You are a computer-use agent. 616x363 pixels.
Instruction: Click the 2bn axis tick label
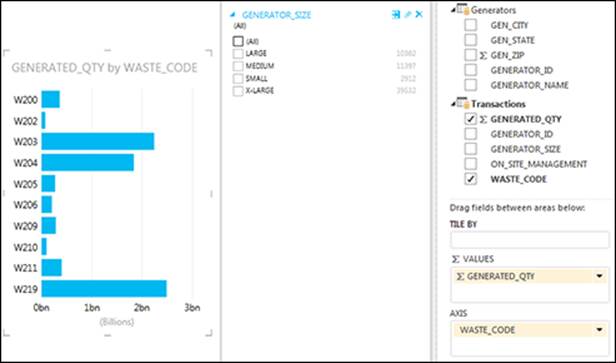tap(141, 308)
